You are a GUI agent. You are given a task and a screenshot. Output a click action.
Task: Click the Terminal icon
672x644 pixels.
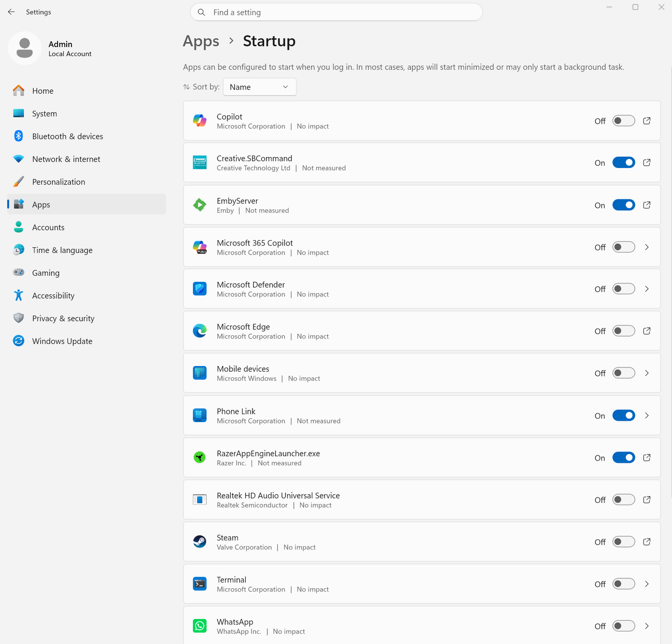[x=200, y=584]
